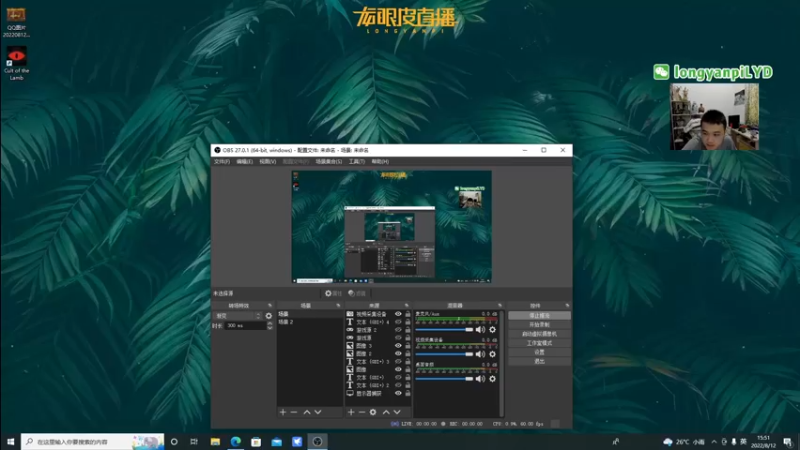Undock the Controls panel header icon
This screenshot has height=450, width=800.
[567, 306]
